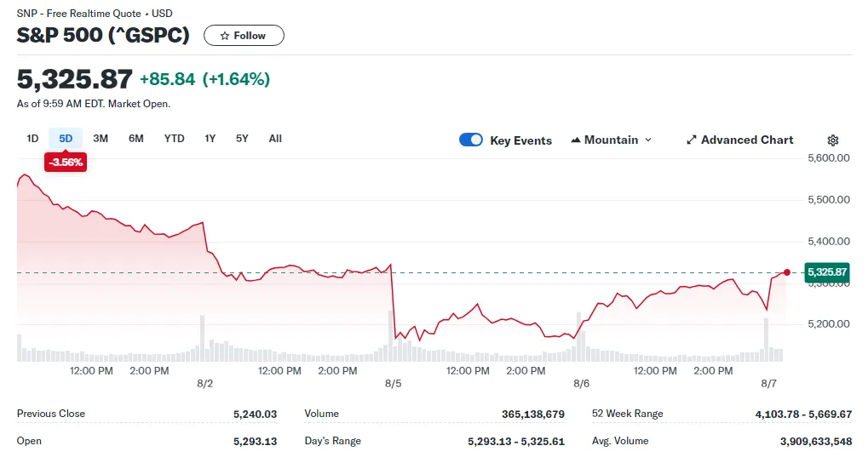Click the active 5D range tab

(66, 138)
